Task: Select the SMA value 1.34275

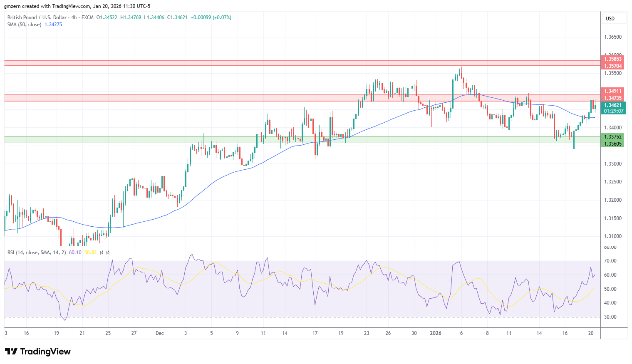Action: click(53, 25)
